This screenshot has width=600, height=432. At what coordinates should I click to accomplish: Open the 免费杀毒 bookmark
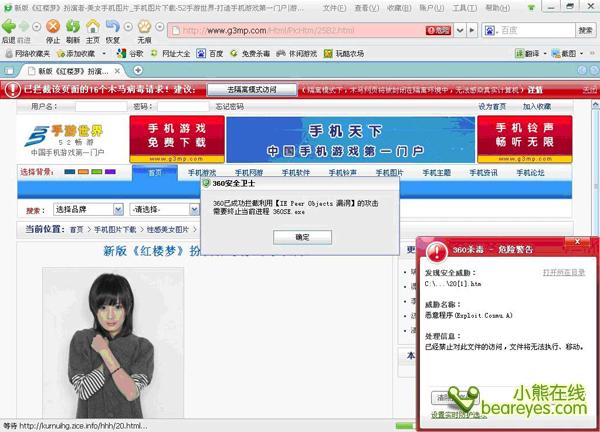tap(250, 54)
